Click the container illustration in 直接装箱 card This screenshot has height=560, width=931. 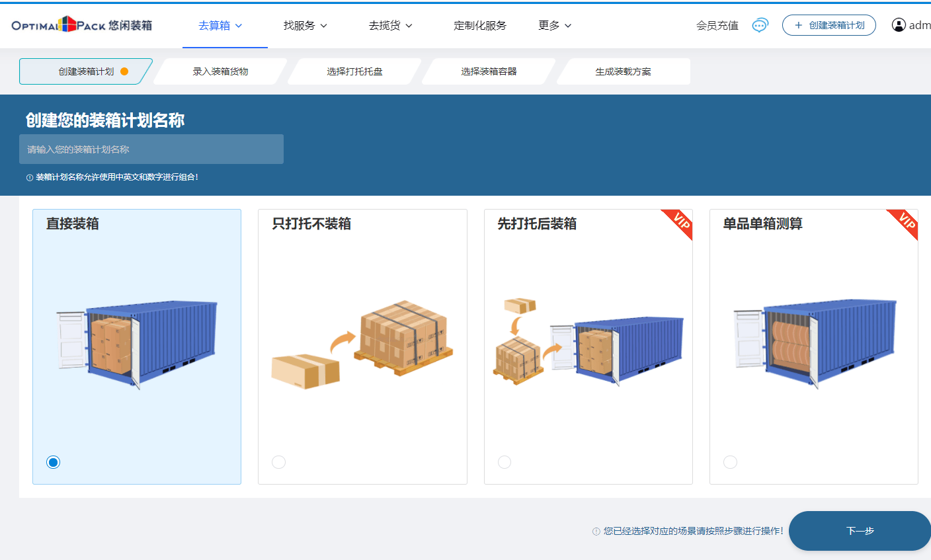[x=137, y=344]
